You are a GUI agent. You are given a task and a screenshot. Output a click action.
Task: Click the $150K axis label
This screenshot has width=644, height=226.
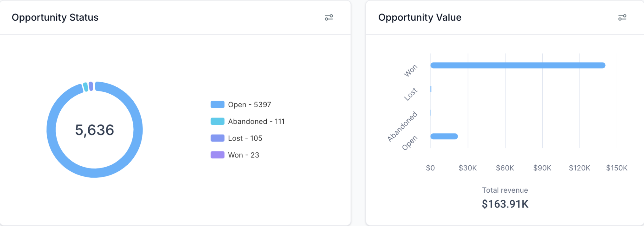[616, 168]
